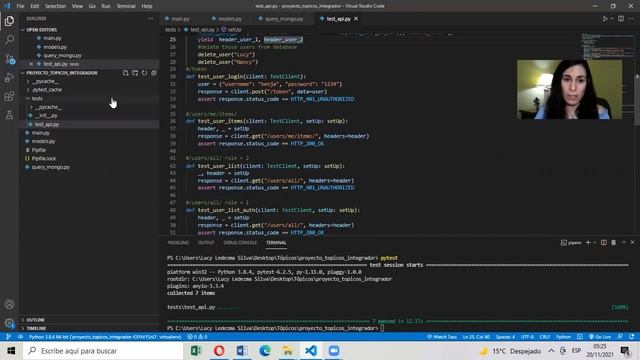Change indentation via Spaces: 4

[x=505, y=337]
